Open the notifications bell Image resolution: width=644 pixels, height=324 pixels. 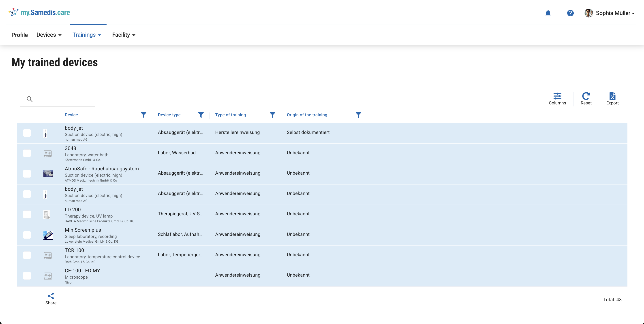pos(548,13)
